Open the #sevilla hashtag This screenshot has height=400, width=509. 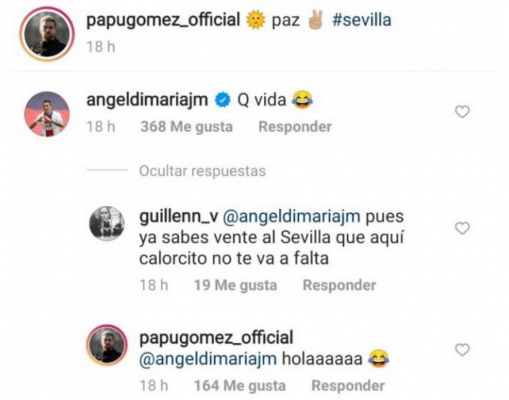tap(362, 20)
